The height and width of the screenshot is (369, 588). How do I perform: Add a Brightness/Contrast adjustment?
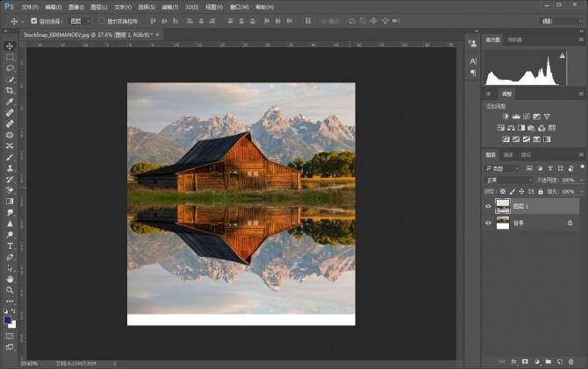pyautogui.click(x=506, y=116)
